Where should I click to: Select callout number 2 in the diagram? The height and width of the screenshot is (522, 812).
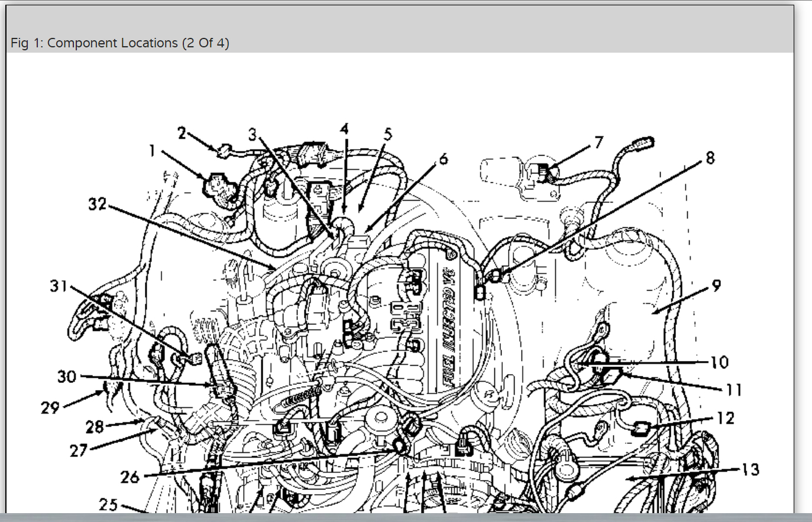[182, 133]
